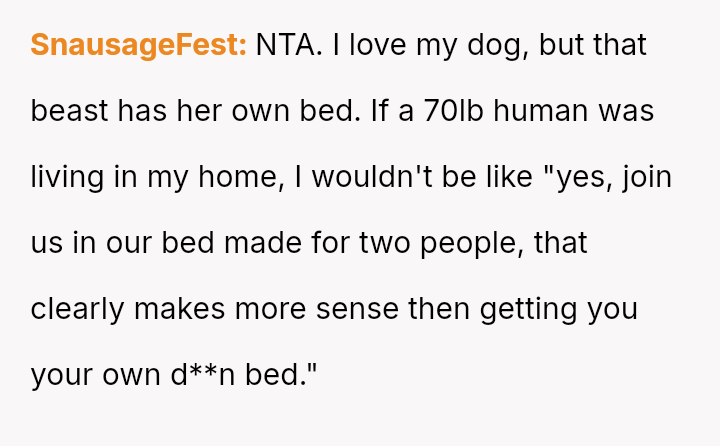Click the word "wouldn't" in the comment
This screenshot has height=446, width=720.
[372, 177]
